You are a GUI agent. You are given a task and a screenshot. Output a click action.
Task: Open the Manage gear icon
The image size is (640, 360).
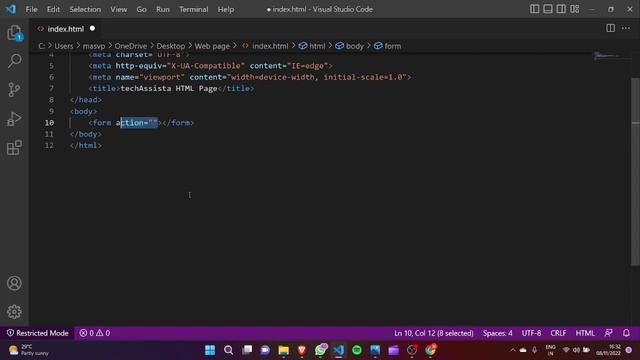(x=14, y=311)
